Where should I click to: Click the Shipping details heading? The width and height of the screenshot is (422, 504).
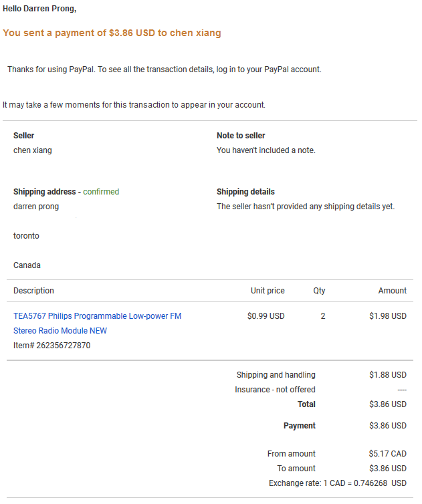point(245,192)
